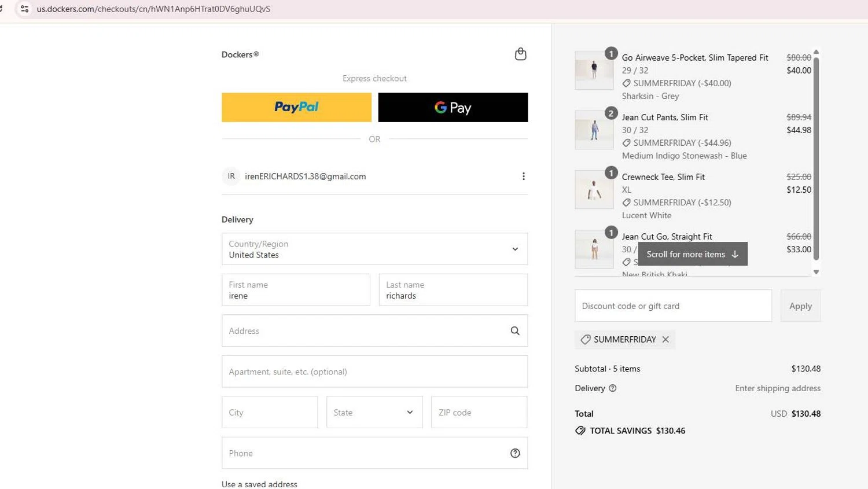
Task: Click the Last name field
Action: [453, 290]
